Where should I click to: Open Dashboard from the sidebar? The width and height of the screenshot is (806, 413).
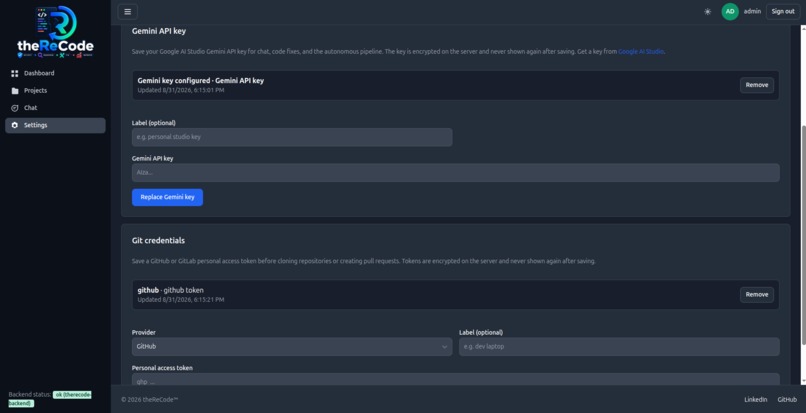[56, 74]
